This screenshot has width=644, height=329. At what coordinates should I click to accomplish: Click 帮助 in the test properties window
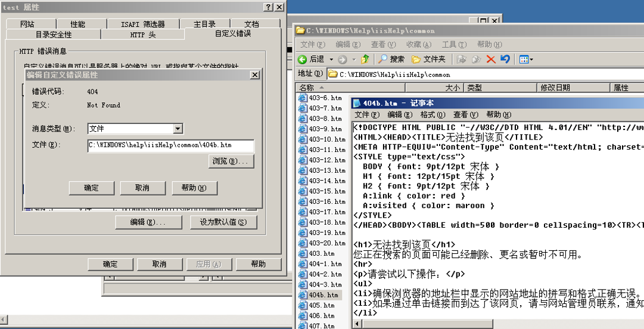point(258,264)
